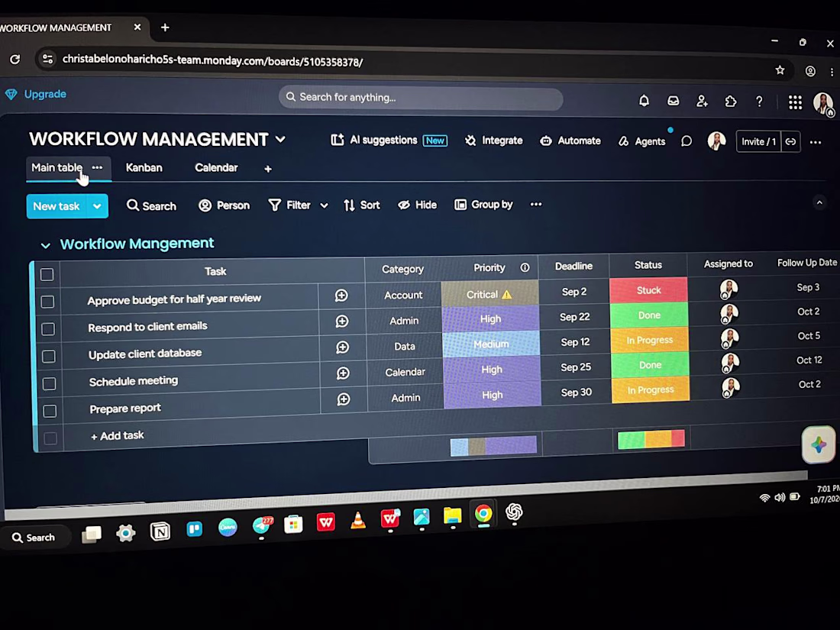Click the New task button
840x630 pixels.
(57, 206)
